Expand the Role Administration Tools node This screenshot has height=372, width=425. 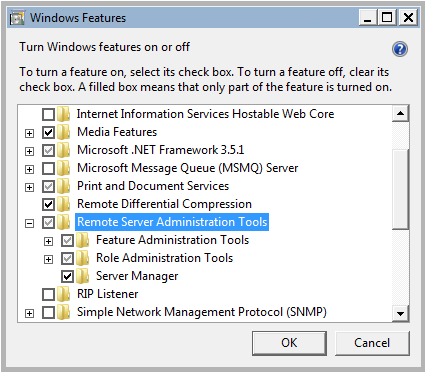tap(48, 259)
